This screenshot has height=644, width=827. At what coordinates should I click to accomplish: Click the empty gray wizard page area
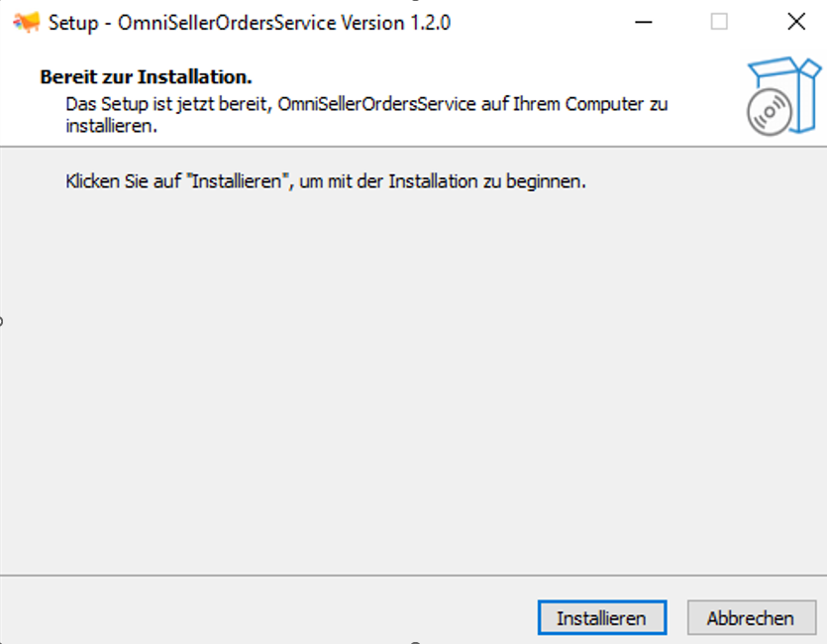point(414,379)
